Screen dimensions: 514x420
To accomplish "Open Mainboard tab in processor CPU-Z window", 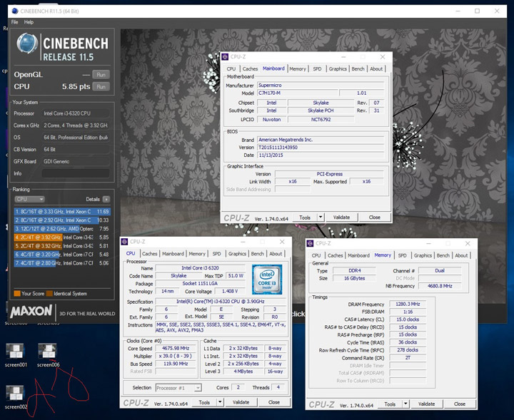I will (x=173, y=254).
